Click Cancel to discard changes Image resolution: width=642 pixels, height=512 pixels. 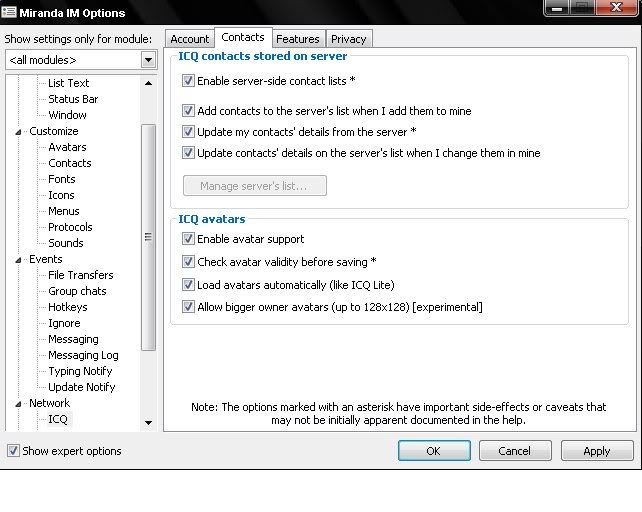(x=515, y=451)
